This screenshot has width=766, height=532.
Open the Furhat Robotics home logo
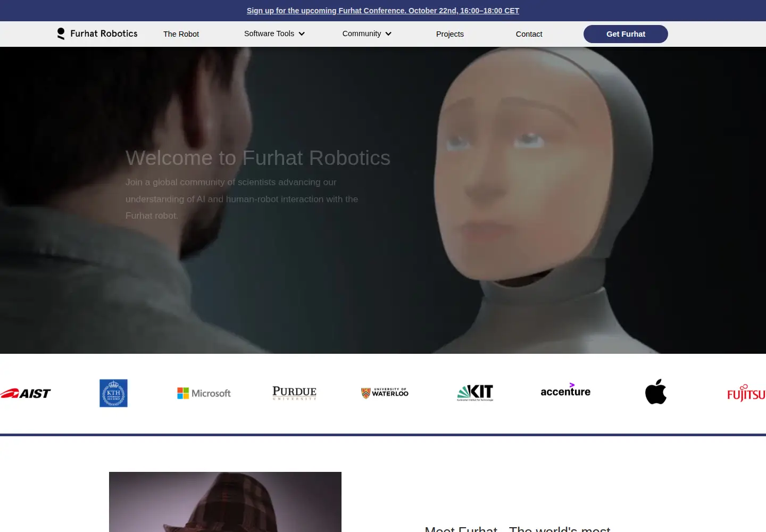click(97, 34)
